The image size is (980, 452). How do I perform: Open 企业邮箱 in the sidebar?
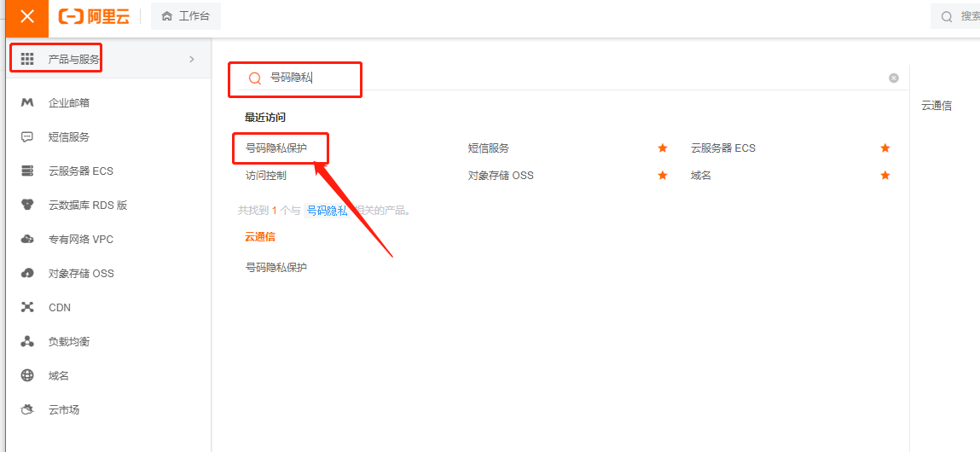[69, 102]
